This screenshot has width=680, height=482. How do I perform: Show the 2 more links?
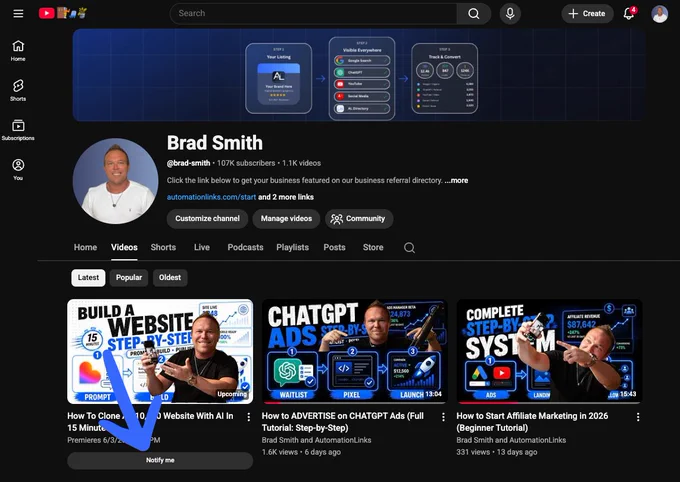coord(286,197)
